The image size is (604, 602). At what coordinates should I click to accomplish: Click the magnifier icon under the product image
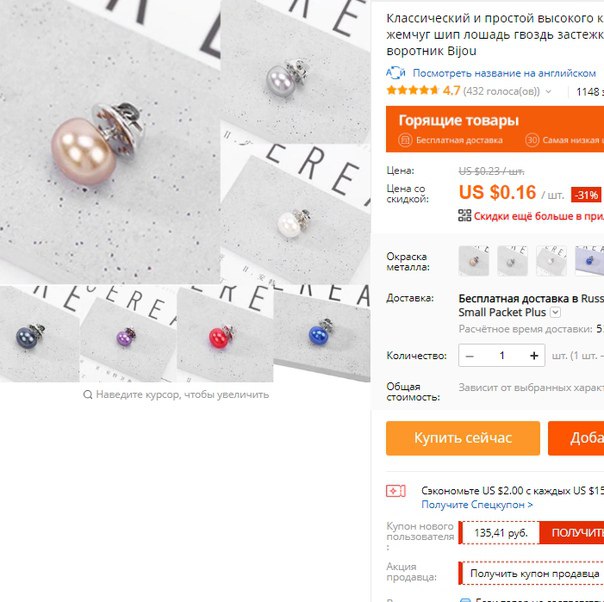[88, 394]
